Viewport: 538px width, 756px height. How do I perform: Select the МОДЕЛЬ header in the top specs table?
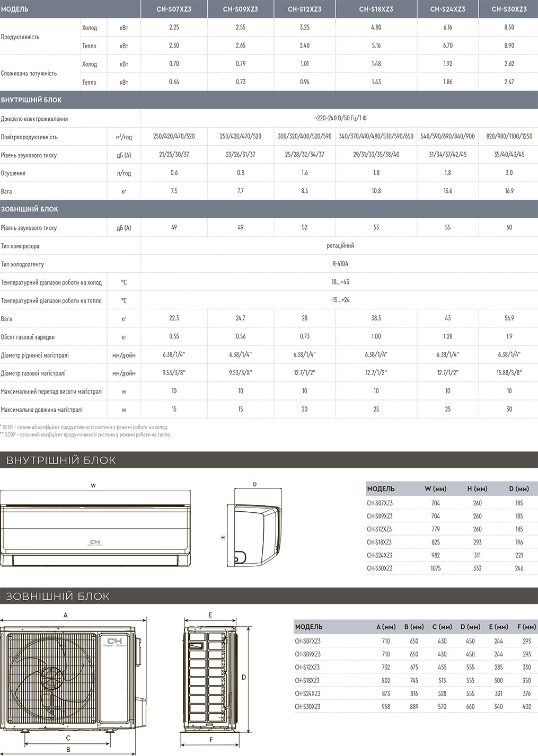click(x=15, y=9)
